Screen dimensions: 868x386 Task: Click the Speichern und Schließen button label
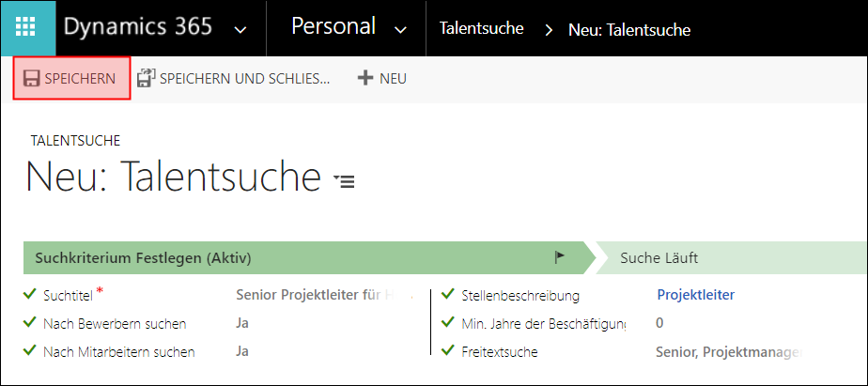click(244, 79)
